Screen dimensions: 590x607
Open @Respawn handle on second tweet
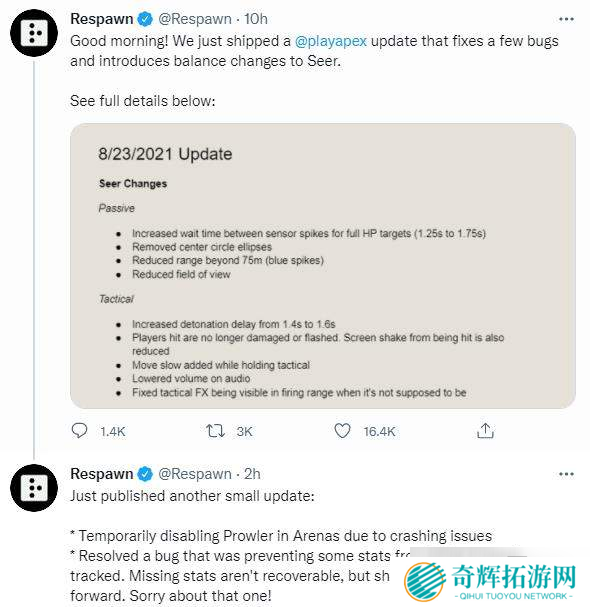tap(195, 474)
